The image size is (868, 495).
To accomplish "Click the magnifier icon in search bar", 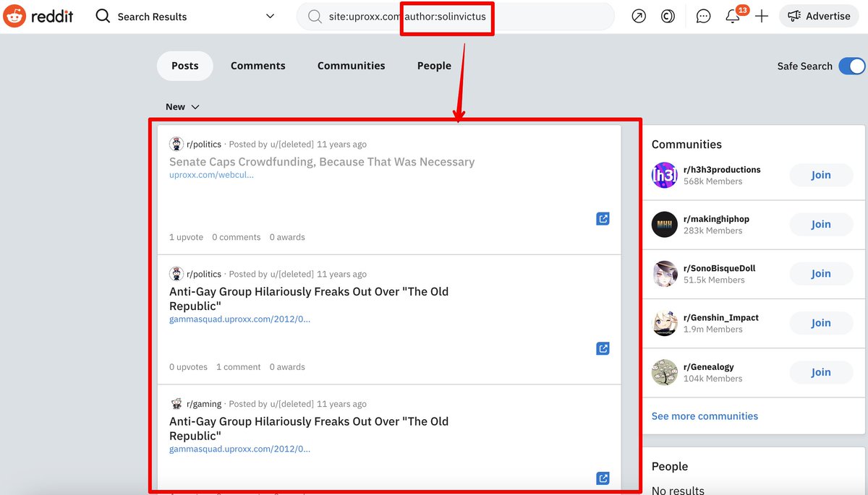I will (315, 16).
